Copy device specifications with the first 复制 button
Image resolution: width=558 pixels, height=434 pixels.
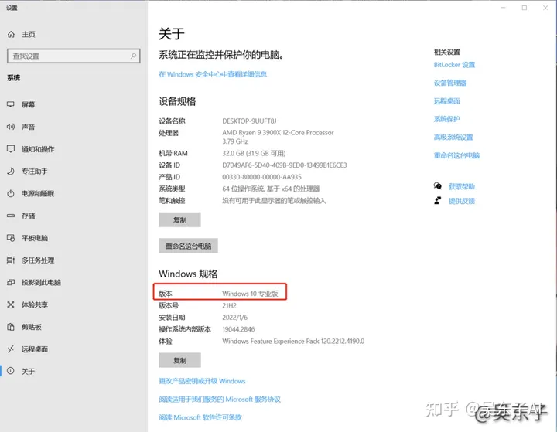(x=180, y=220)
